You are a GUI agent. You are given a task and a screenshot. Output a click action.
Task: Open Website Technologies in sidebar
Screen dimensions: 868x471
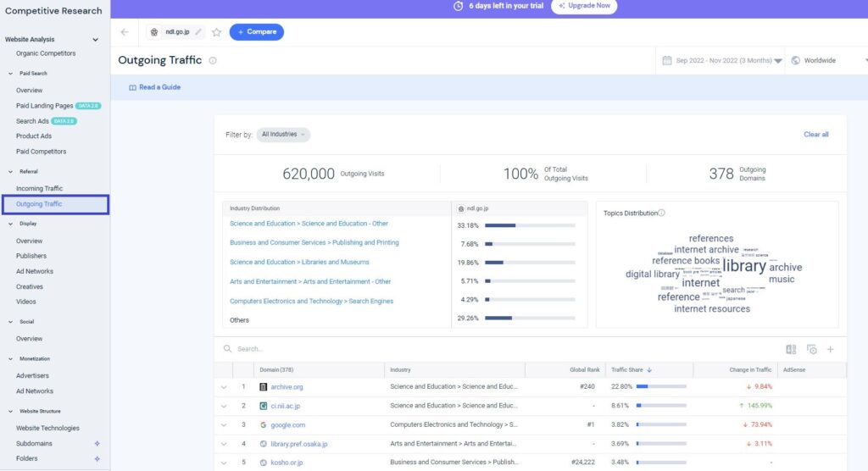(47, 429)
